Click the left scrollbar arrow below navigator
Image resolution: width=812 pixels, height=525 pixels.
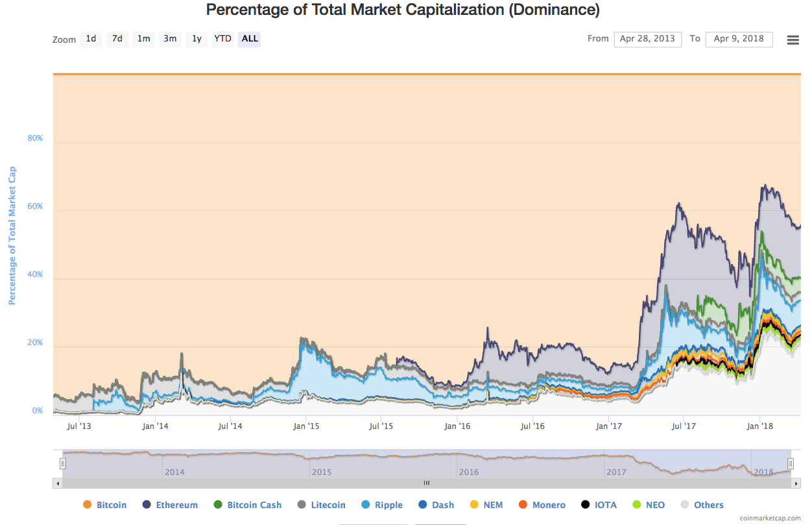pos(58,483)
